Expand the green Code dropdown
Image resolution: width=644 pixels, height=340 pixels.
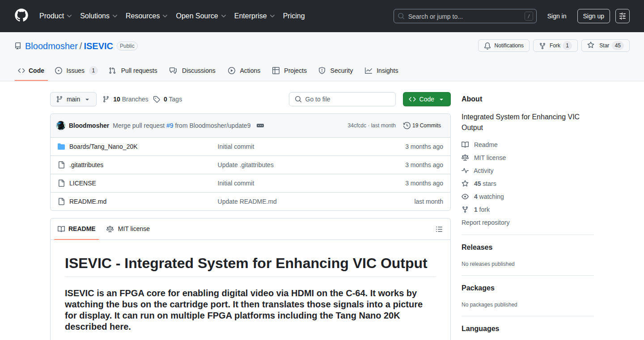427,99
